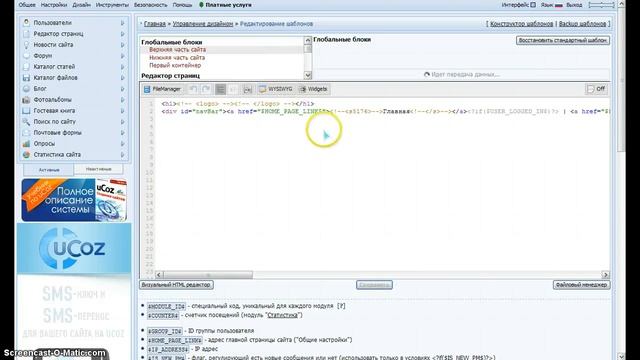Viewport: 640px width, 360px height.
Task: Open the Общее menu
Action: 27,5
